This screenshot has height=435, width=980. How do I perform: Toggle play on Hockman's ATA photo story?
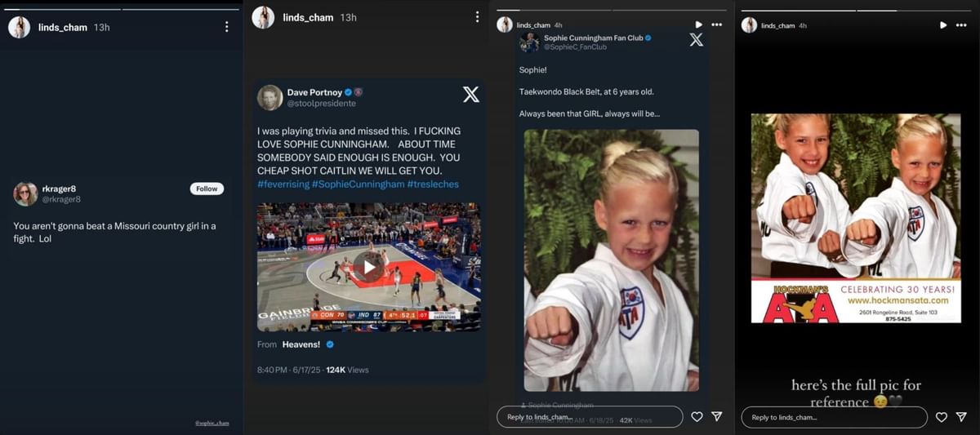[x=942, y=25]
